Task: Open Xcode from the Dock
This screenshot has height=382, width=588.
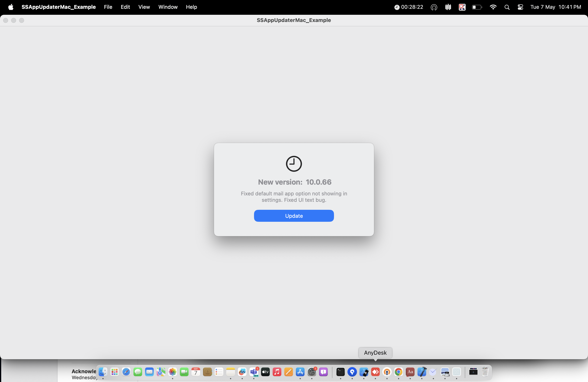Action: pos(422,372)
